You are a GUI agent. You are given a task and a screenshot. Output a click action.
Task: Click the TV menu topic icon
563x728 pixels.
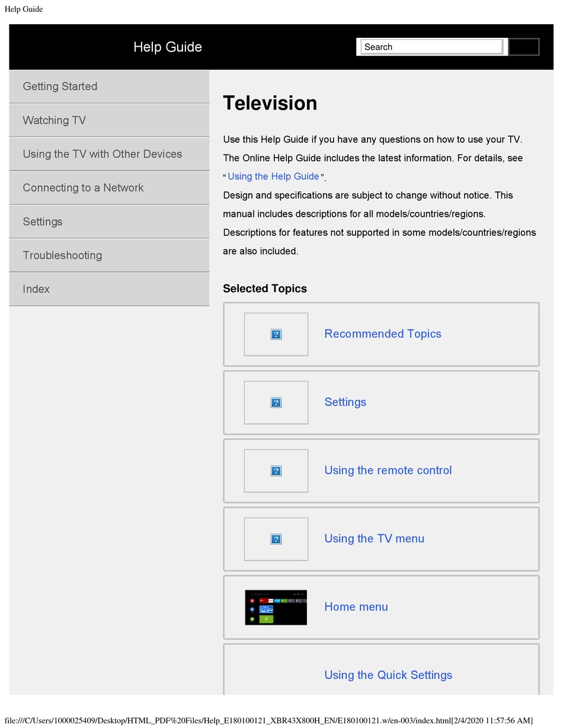point(276,539)
